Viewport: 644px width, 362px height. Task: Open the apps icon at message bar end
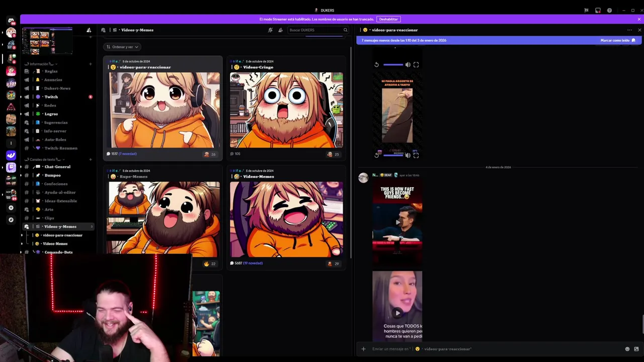coord(636,349)
